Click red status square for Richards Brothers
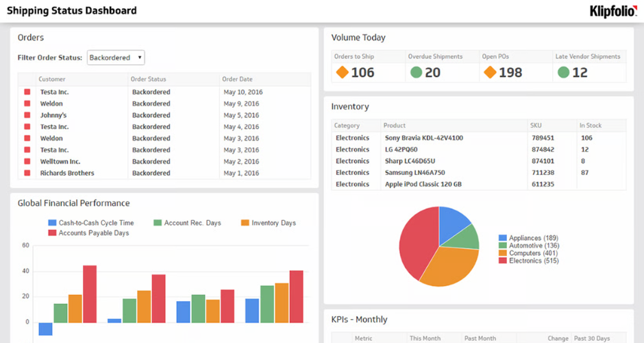Image resolution: width=644 pixels, height=343 pixels. click(27, 174)
